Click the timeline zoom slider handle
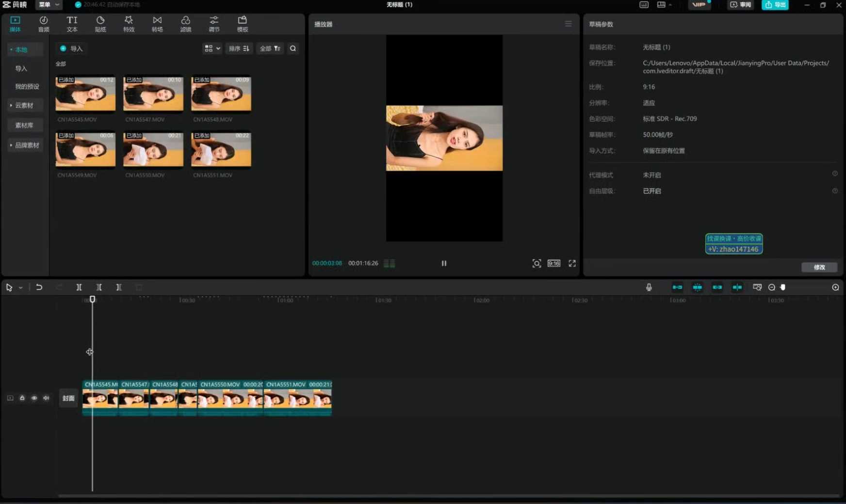846x504 pixels. point(783,287)
